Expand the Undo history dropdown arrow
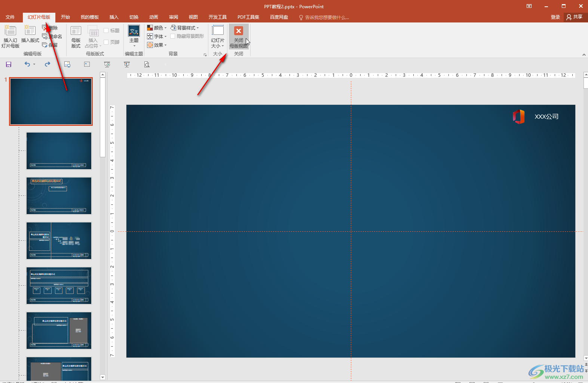 (34, 64)
